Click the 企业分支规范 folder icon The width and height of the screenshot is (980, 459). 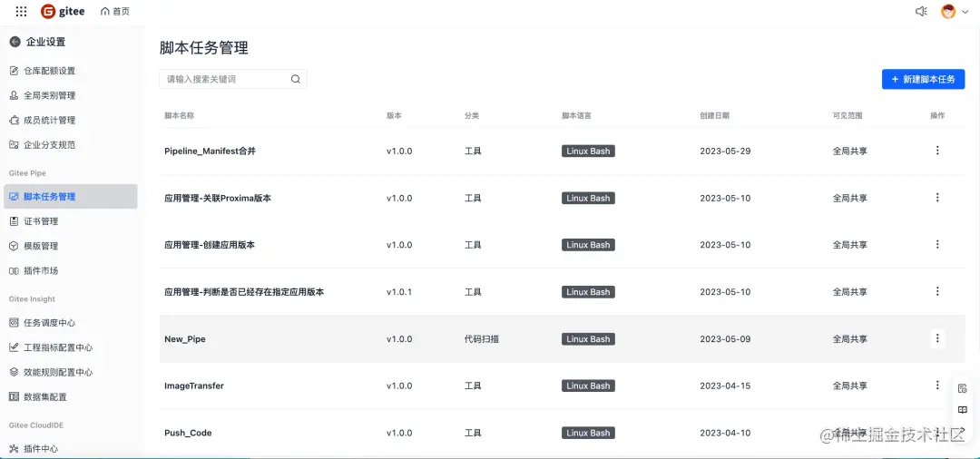coord(14,145)
